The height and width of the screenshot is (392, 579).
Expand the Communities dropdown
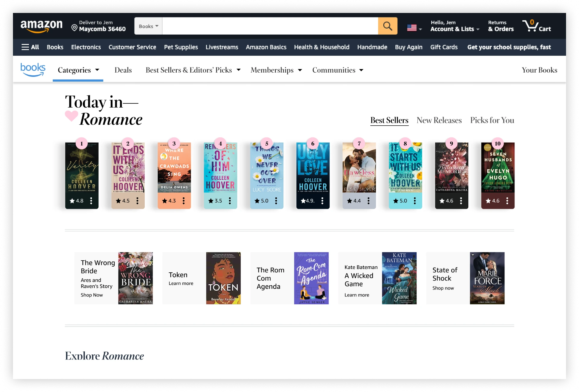(338, 70)
